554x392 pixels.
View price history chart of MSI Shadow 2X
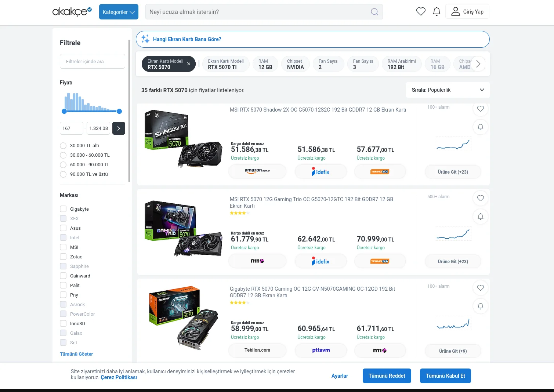[453, 144]
